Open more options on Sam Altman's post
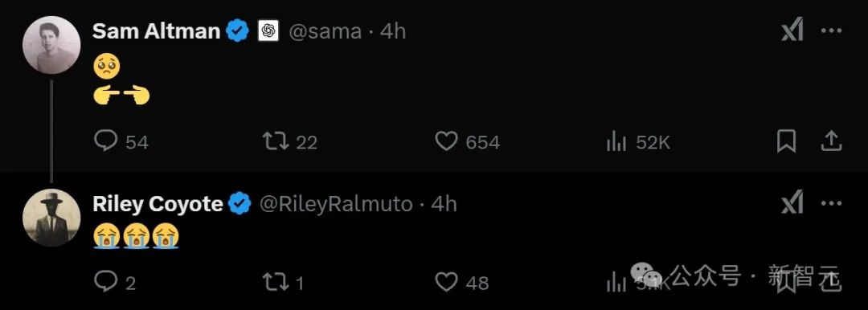 [831, 31]
